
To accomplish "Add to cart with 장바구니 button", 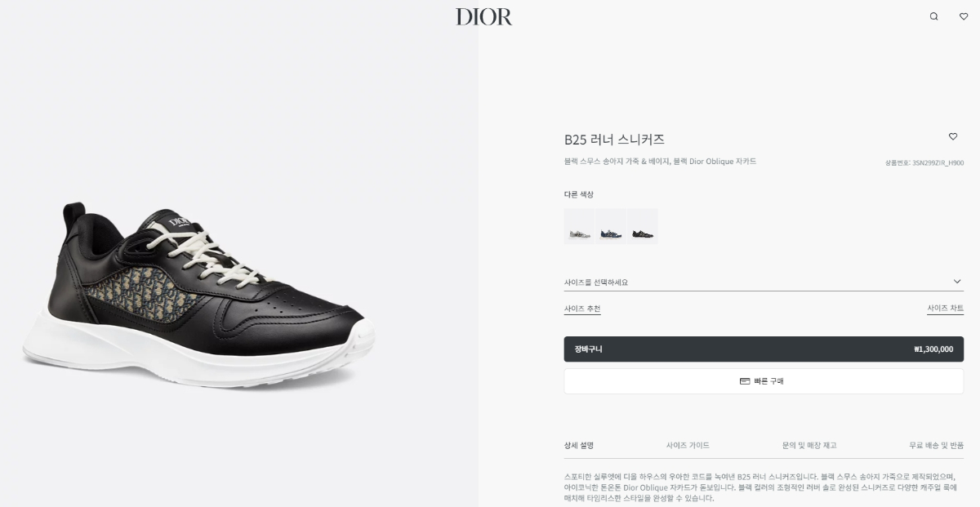I will [764, 349].
